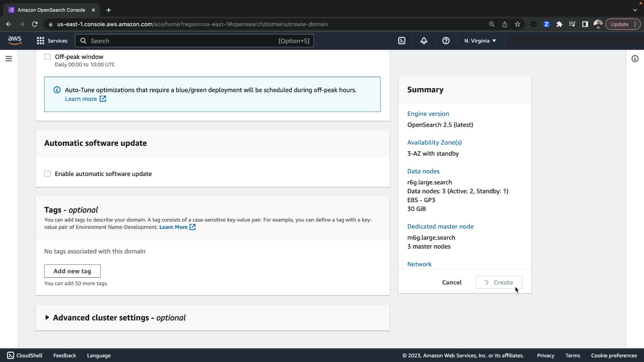Bookmark this page with the star icon
644x362 pixels.
(518, 24)
